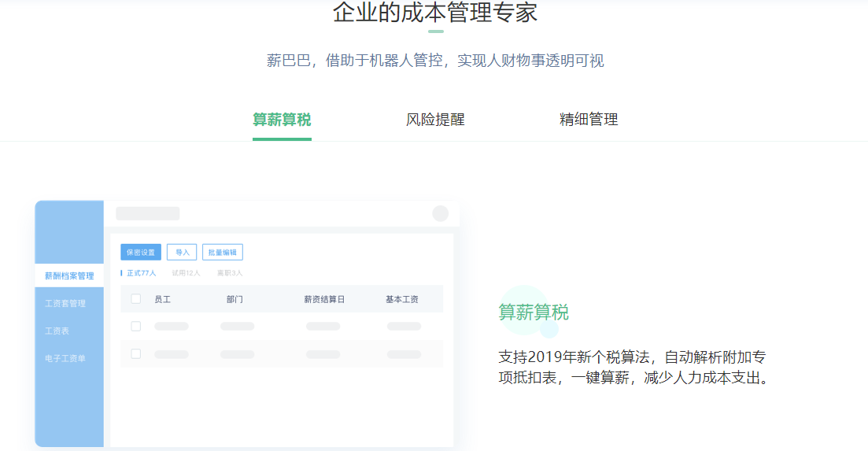Click the round avatar icon in mockup header
868x451 pixels.
[440, 213]
